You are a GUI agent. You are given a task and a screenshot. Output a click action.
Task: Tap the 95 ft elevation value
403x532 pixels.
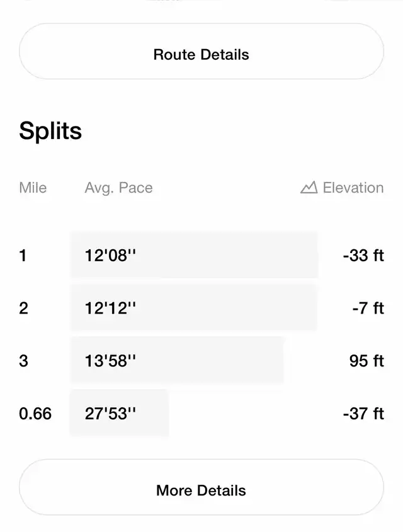[366, 361]
